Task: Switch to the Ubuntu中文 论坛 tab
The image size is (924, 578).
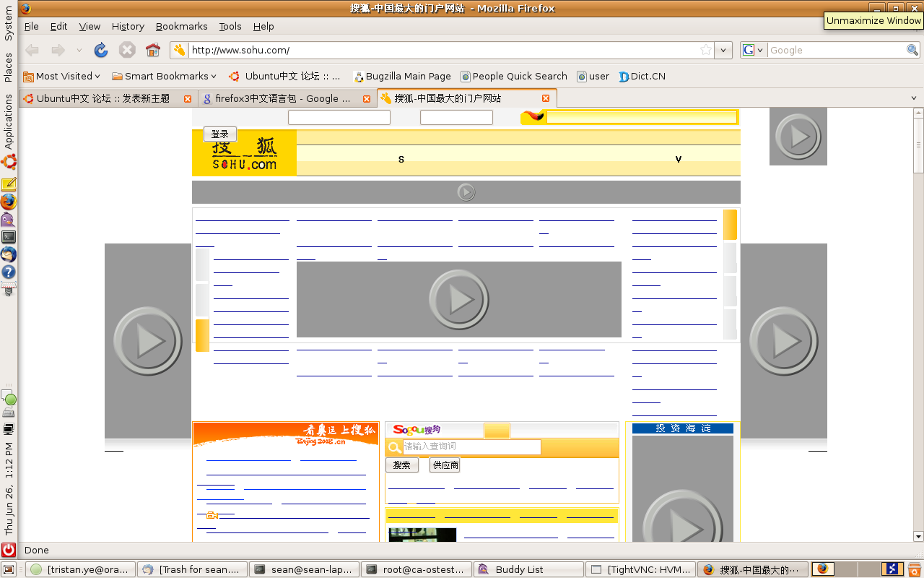Action: point(107,98)
